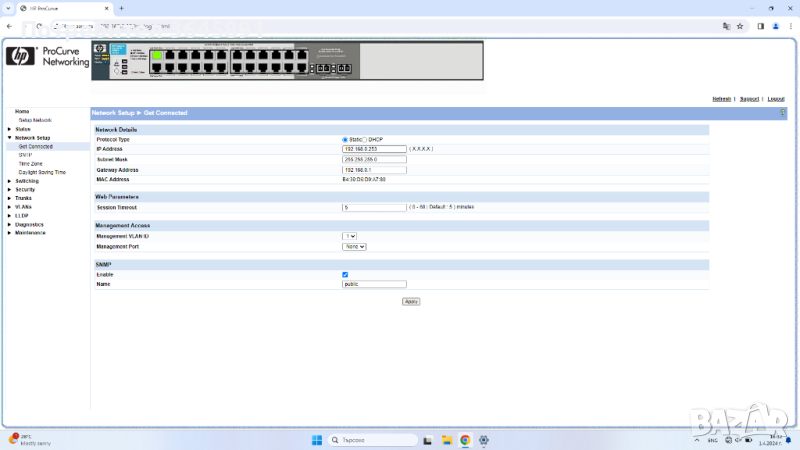
Task: Click the SNMP Name field
Action: click(374, 284)
